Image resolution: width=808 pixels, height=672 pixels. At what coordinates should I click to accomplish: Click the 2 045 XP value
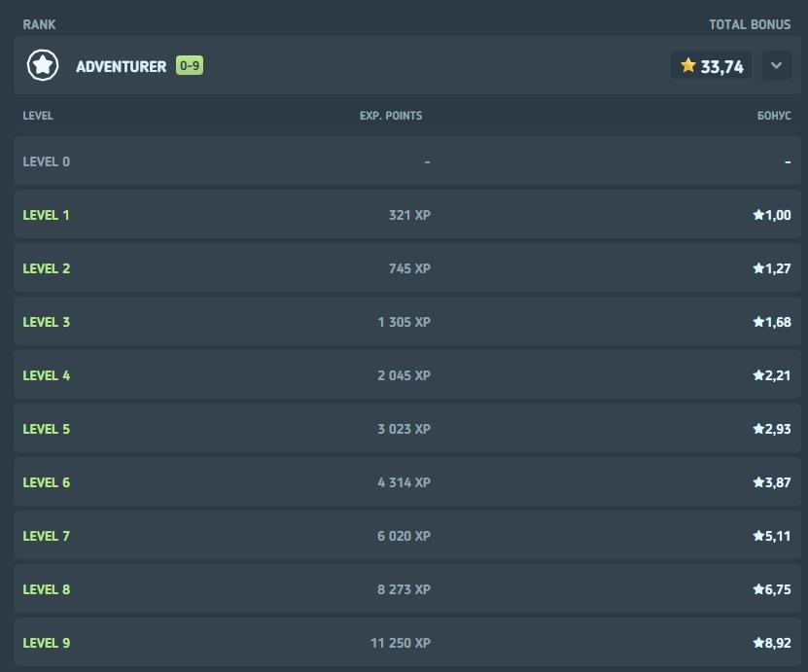coord(404,375)
